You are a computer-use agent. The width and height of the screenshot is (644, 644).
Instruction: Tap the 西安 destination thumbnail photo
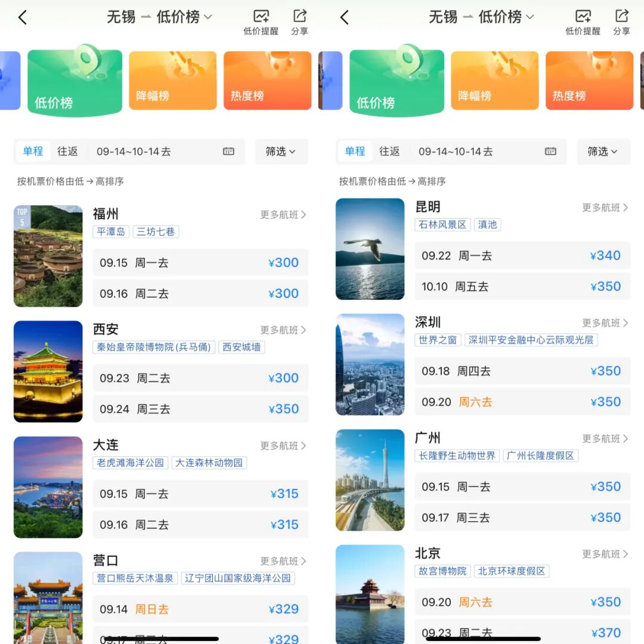click(48, 371)
